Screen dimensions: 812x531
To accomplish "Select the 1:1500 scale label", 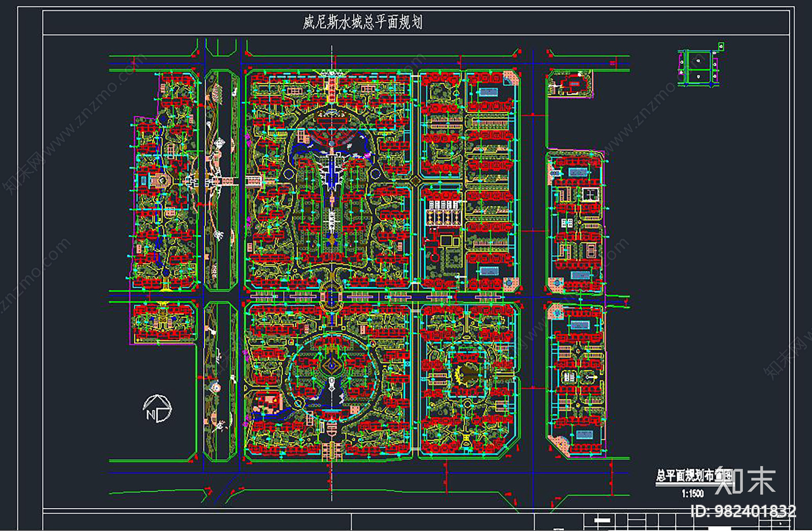I will pyautogui.click(x=692, y=493).
